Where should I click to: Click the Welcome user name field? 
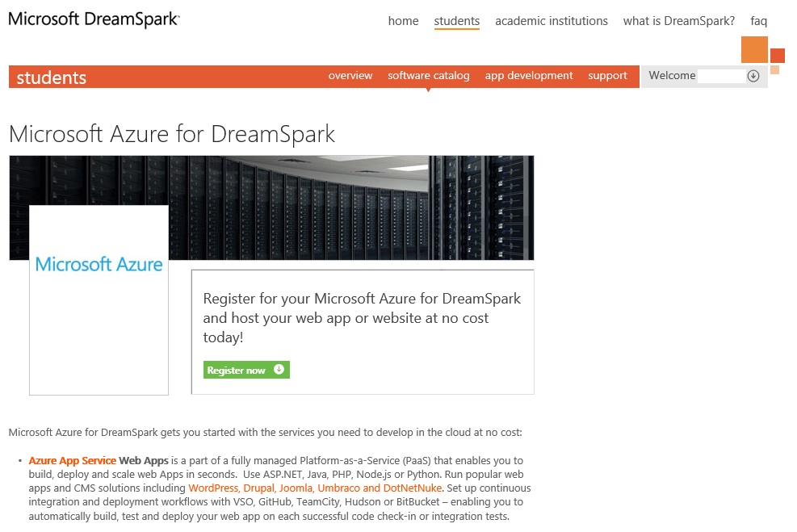click(x=721, y=76)
